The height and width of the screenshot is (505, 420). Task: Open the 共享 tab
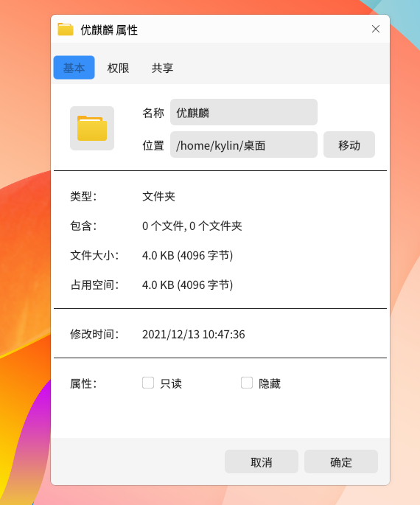point(162,68)
